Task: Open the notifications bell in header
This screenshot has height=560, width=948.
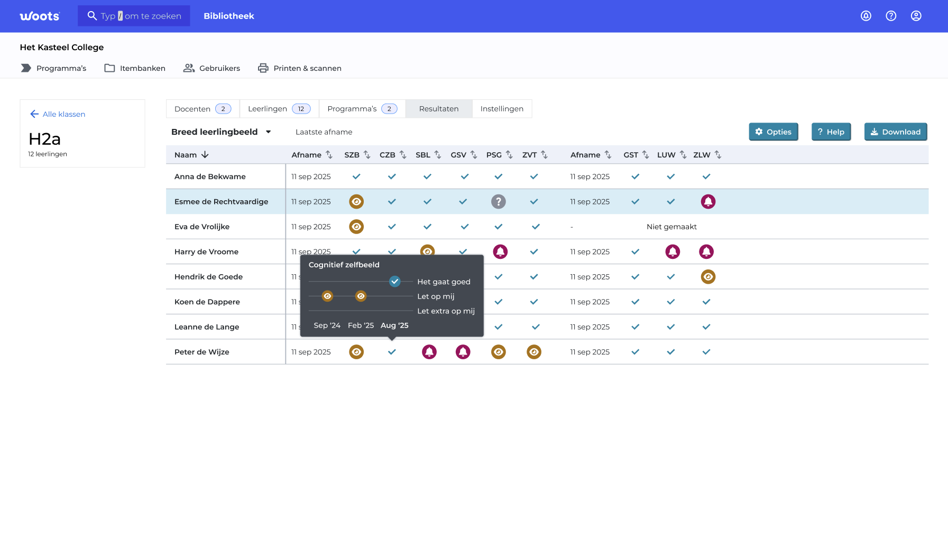Action: (866, 16)
